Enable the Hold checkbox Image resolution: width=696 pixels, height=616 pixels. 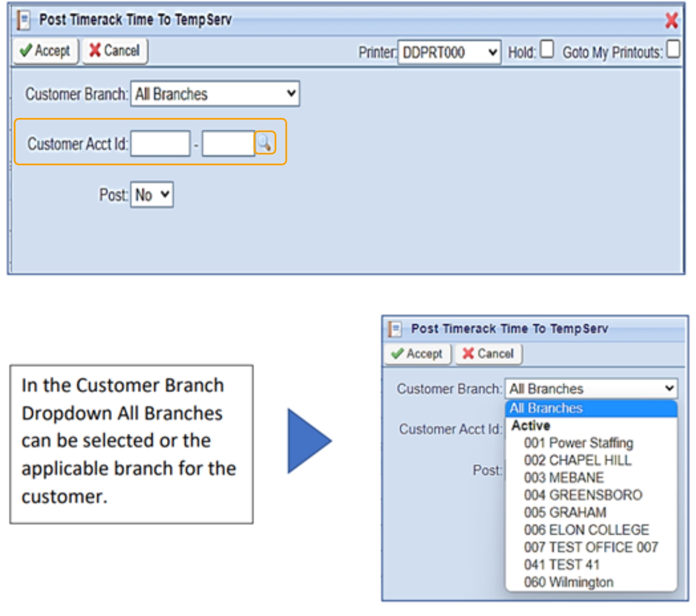[x=547, y=49]
